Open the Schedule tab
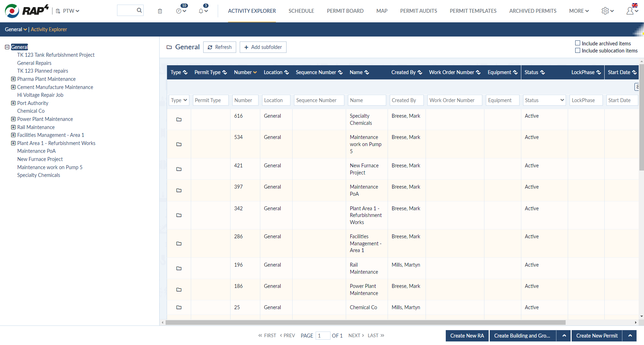The image size is (644, 345). (301, 11)
